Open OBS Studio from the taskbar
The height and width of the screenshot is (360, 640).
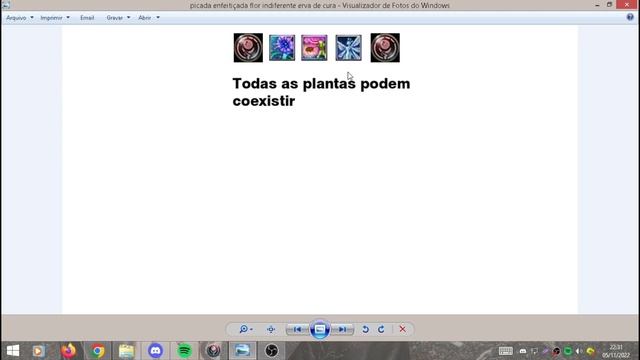tap(271, 351)
